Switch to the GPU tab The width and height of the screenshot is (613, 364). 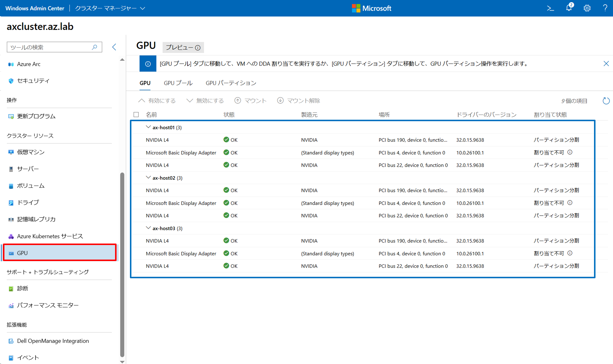tap(145, 83)
